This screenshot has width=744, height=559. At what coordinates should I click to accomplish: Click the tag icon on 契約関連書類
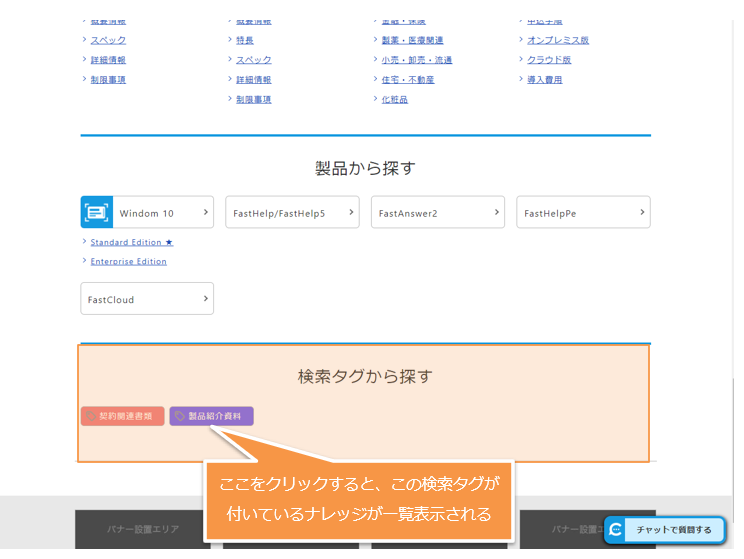[x=91, y=416]
